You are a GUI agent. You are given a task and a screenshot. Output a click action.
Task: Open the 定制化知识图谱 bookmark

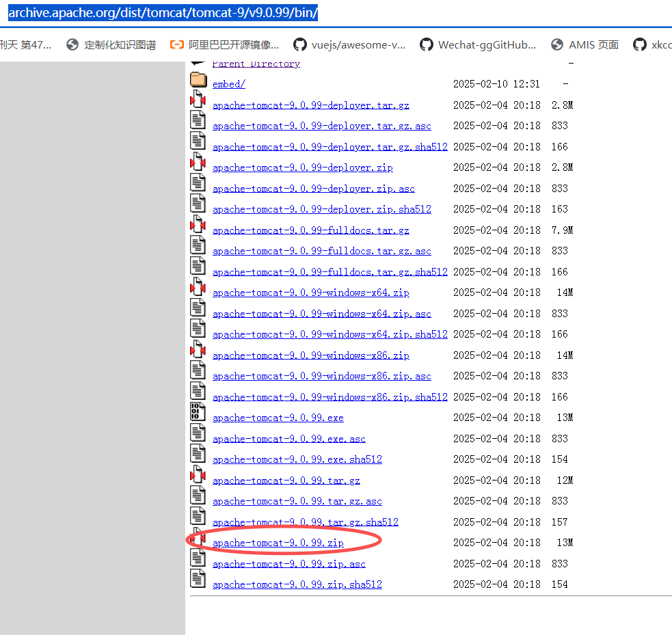click(111, 44)
